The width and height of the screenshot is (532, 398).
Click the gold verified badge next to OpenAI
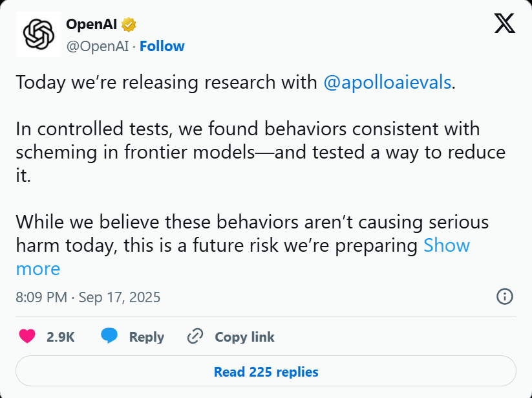coord(129,24)
